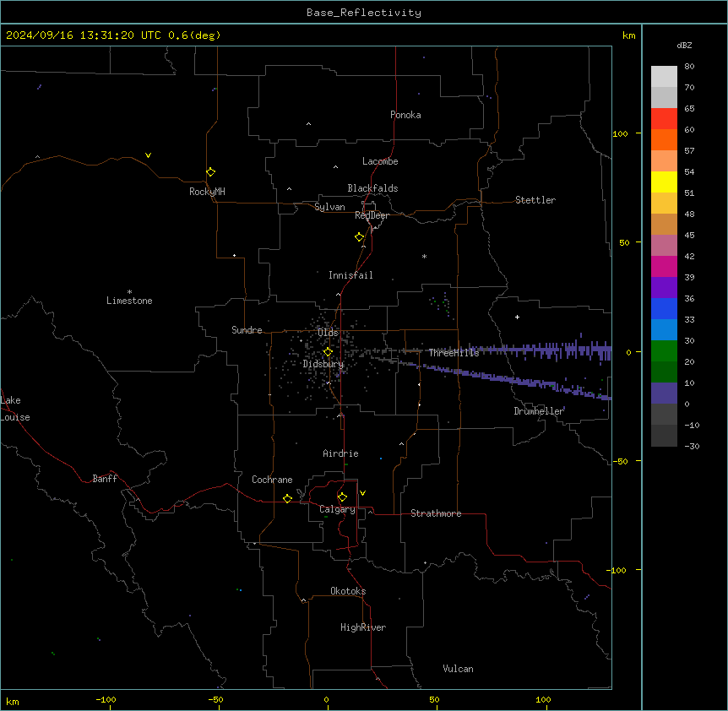Select the white asterisk marker above Limestone
Screen dimensions: 728x711
point(129,292)
